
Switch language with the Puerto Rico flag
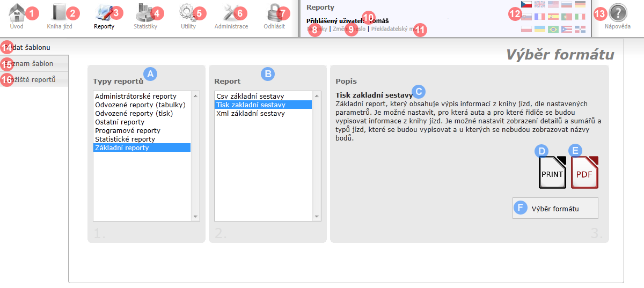coord(567,28)
